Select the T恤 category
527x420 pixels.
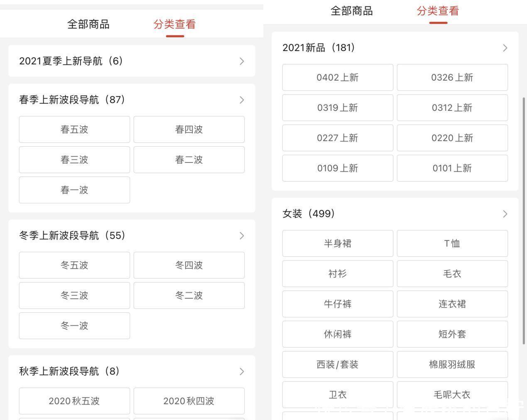452,243
